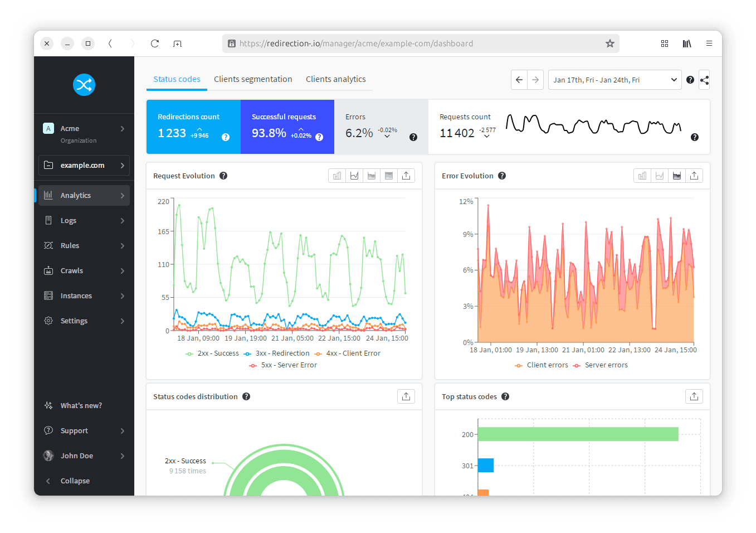Open the example.com project selector

[84, 165]
